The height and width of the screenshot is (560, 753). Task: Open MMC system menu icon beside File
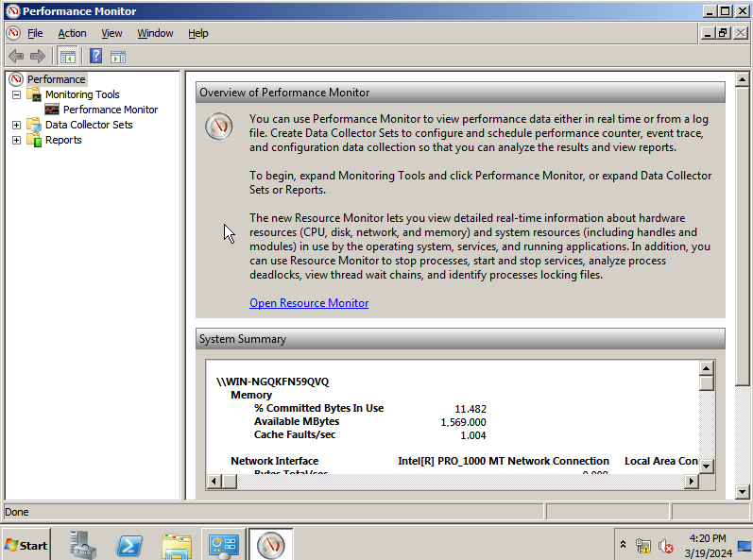tap(13, 33)
